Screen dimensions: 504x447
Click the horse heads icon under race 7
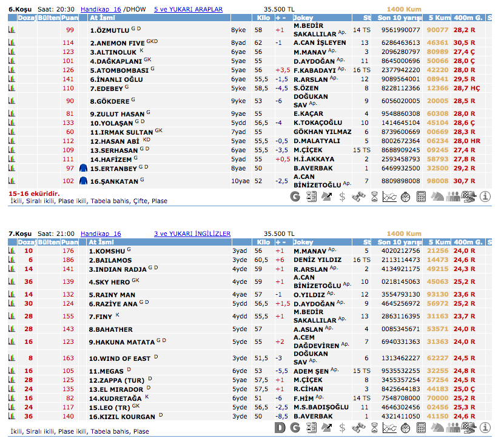click(x=437, y=428)
